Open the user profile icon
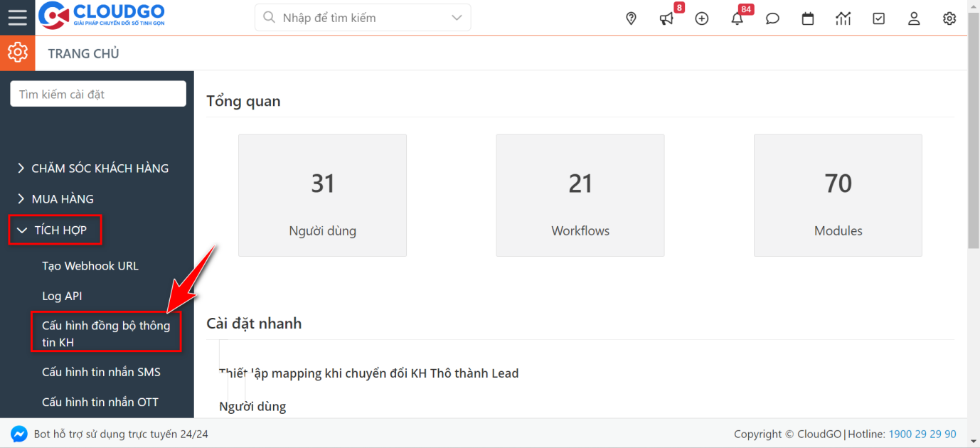This screenshot has height=448, width=980. coord(914,18)
